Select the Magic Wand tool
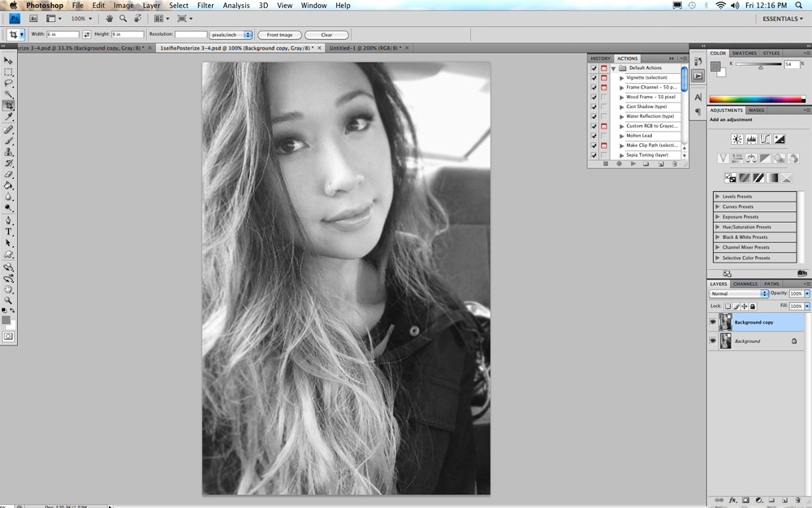This screenshot has height=508, width=812. 8,93
